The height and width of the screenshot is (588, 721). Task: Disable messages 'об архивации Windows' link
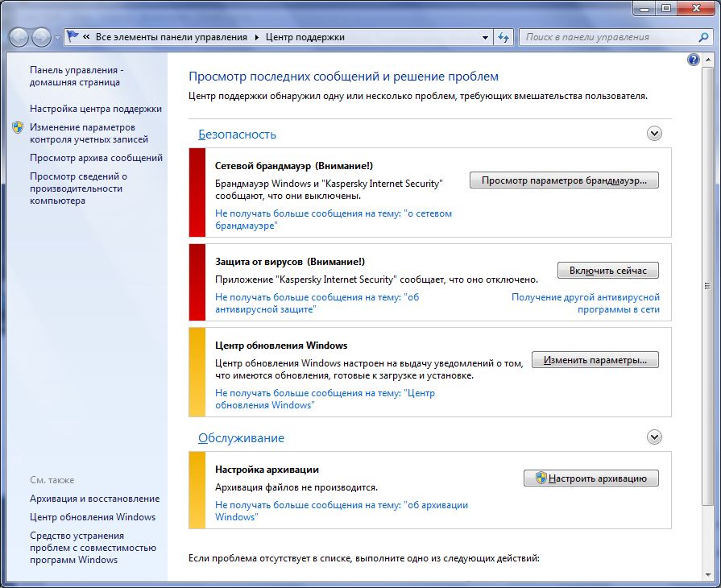tap(342, 511)
